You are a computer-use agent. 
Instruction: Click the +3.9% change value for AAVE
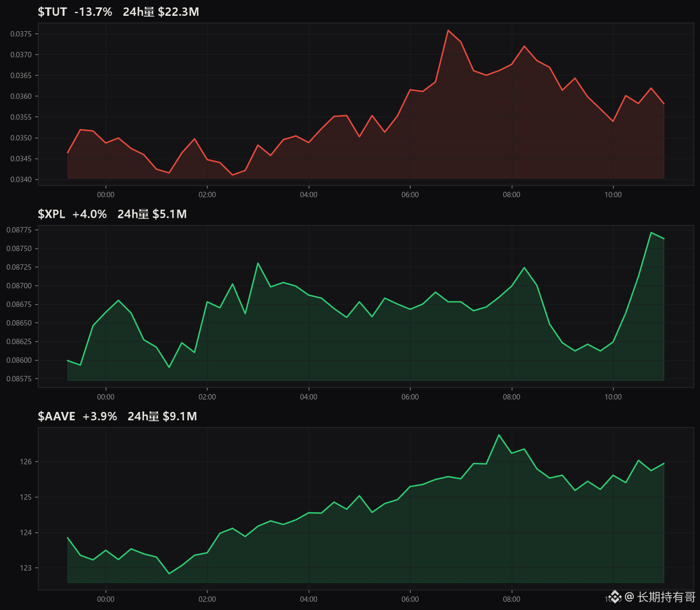pos(100,416)
